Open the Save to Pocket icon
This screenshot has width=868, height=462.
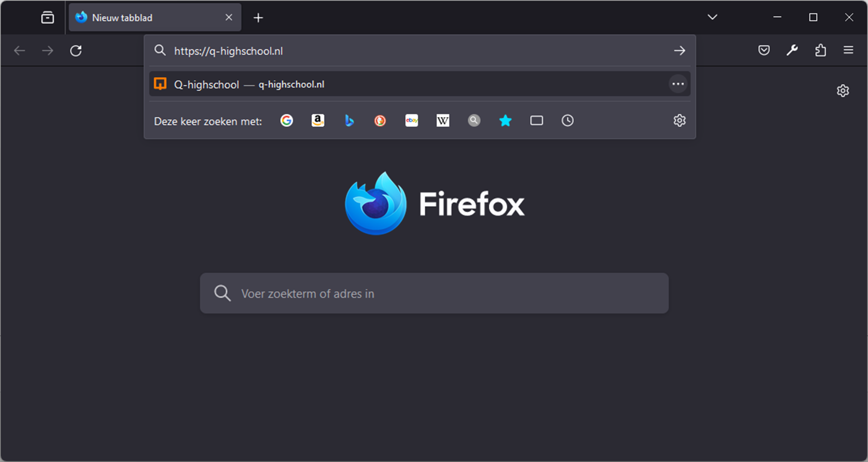pyautogui.click(x=764, y=50)
